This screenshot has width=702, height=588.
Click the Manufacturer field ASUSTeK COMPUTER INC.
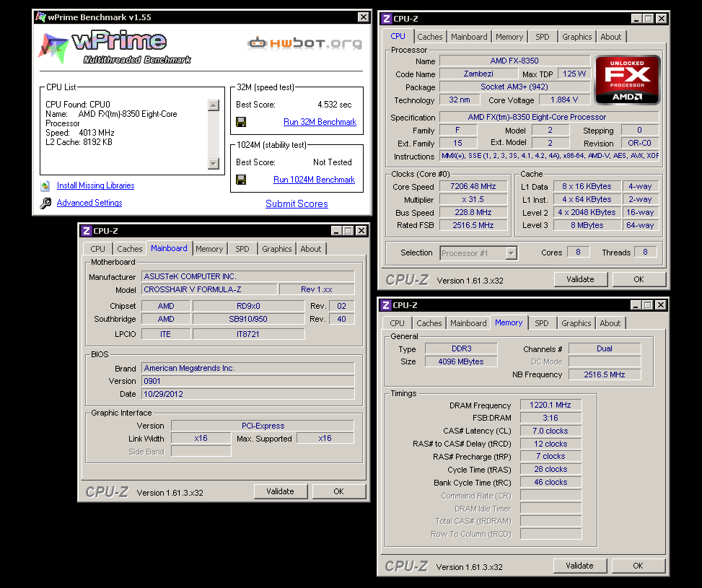248,276
